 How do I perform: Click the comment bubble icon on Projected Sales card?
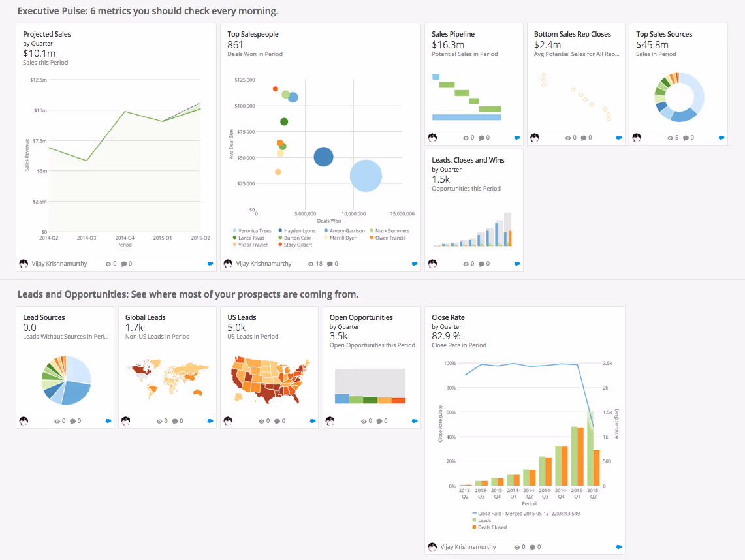[x=123, y=263]
